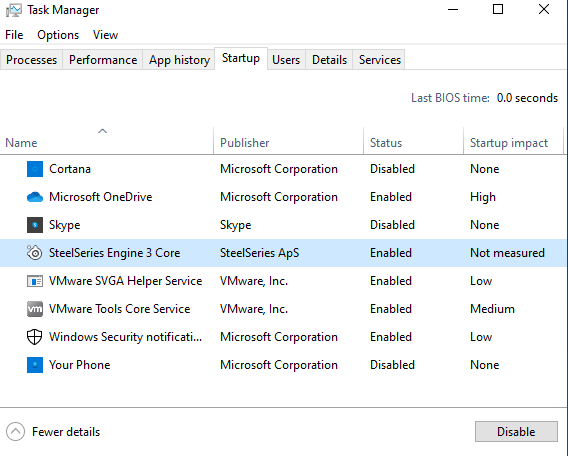Click the Microsoft OneDrive cloud icon
The image size is (568, 456).
[x=35, y=197]
